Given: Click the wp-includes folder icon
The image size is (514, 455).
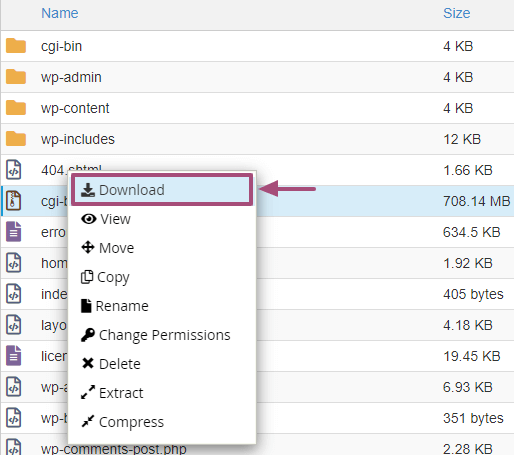Looking at the screenshot, I should click(16, 139).
